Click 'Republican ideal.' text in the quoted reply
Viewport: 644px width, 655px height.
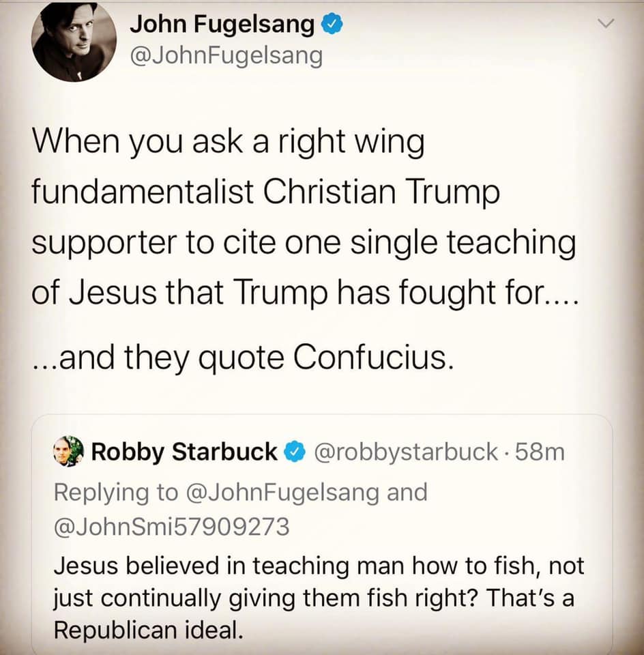point(148,630)
